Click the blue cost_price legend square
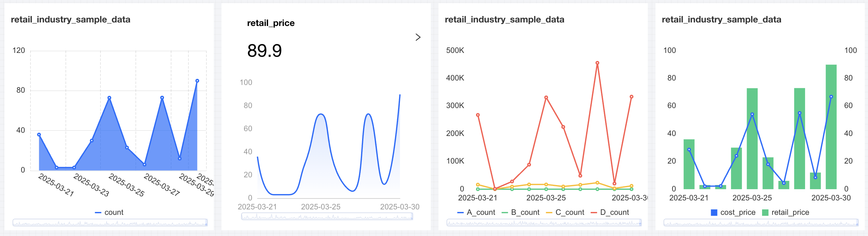 (714, 213)
